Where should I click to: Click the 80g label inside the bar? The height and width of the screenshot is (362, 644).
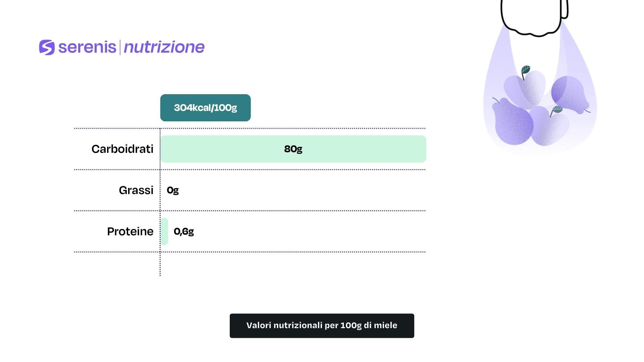pos(293,149)
